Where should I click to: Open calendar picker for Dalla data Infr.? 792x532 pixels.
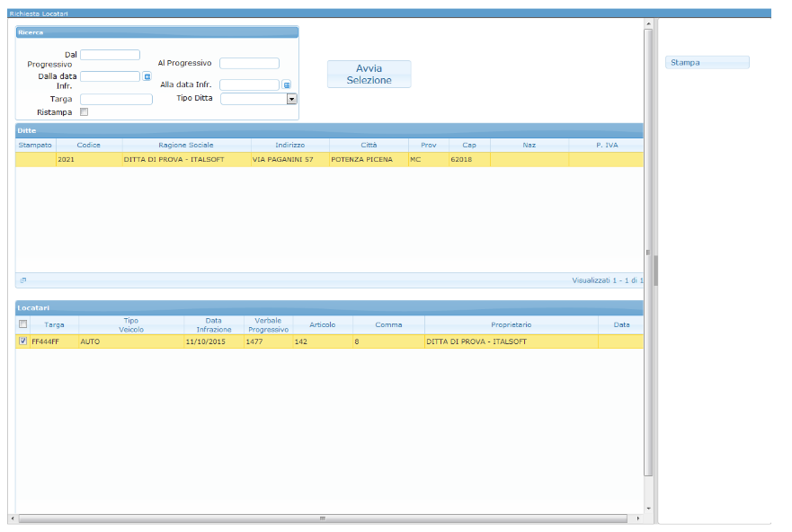(x=147, y=77)
